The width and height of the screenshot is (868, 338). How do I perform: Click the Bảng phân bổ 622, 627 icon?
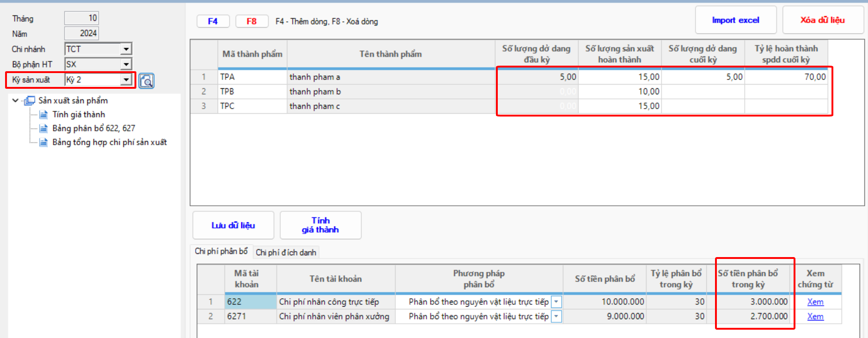pyautogui.click(x=43, y=128)
